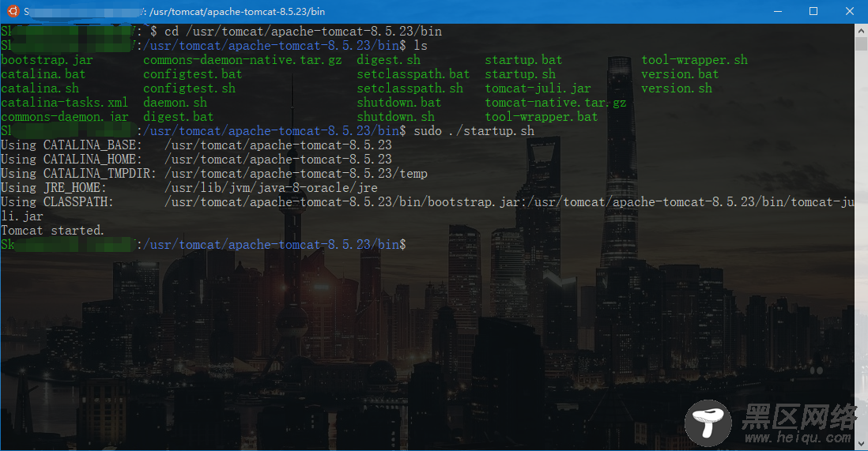The height and width of the screenshot is (451, 868).
Task: Click on startup.bat file name
Action: [x=523, y=60]
